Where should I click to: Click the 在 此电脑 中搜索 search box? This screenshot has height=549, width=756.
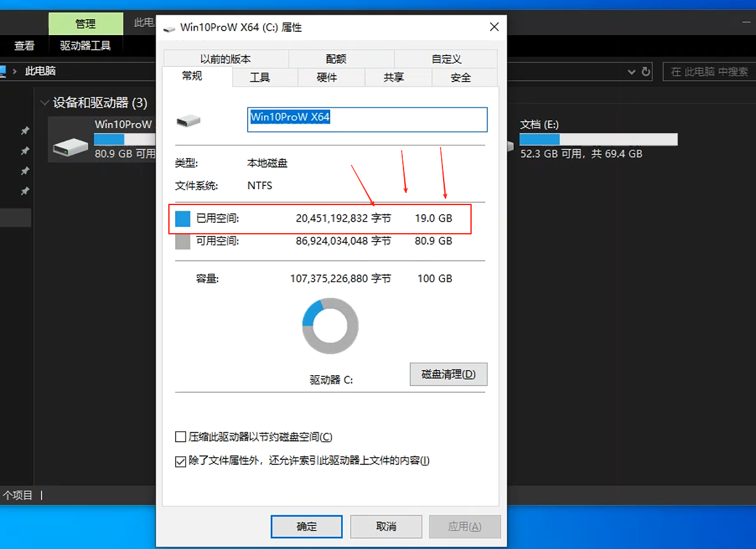(709, 72)
